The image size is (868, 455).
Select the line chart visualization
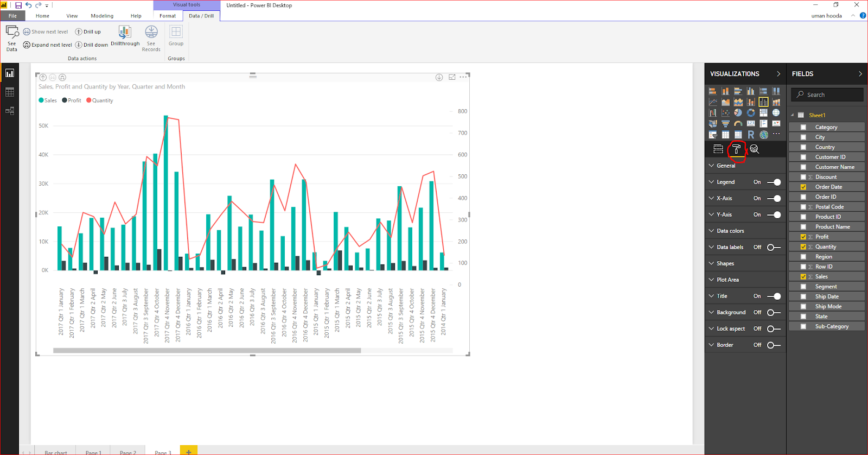click(x=713, y=102)
